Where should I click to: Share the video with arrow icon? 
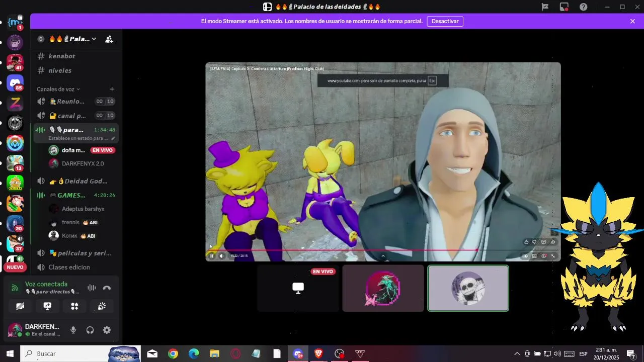coord(552,242)
